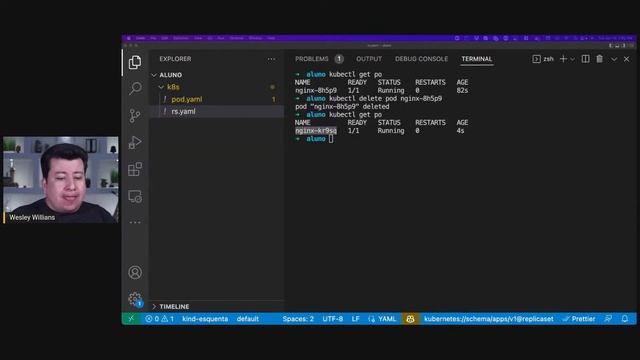The image size is (640, 360).
Task: Open Explorer panel more actions ellipsis
Action: coord(271,59)
